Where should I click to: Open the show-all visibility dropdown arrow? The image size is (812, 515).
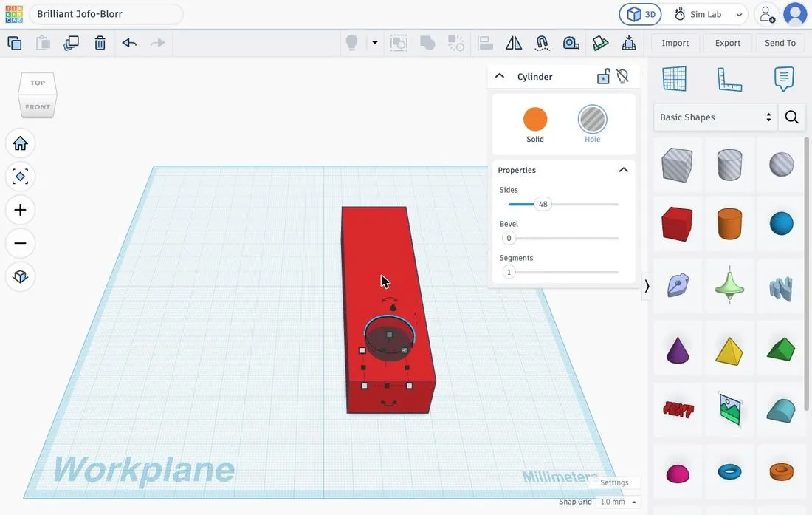374,42
